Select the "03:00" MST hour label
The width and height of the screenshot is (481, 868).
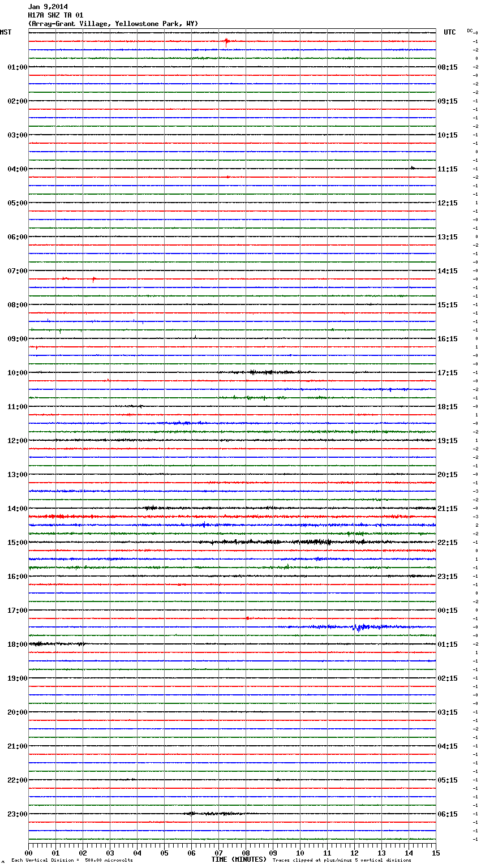[x=18, y=135]
